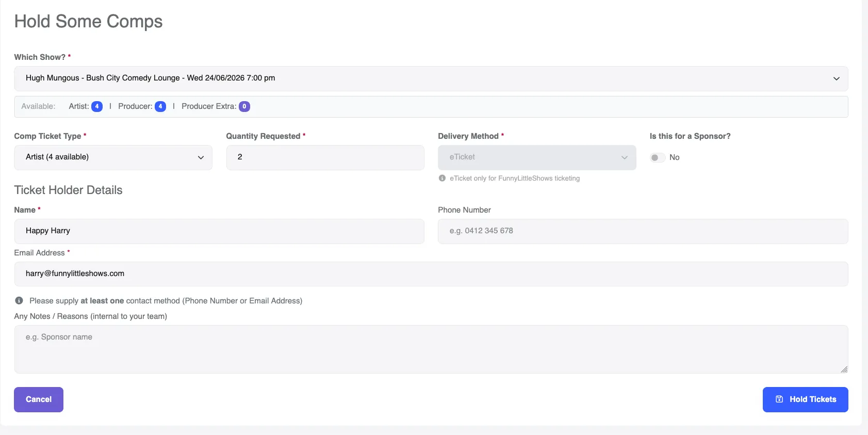This screenshot has height=435, width=868.
Task: Click the Name input field
Action: [x=219, y=231]
